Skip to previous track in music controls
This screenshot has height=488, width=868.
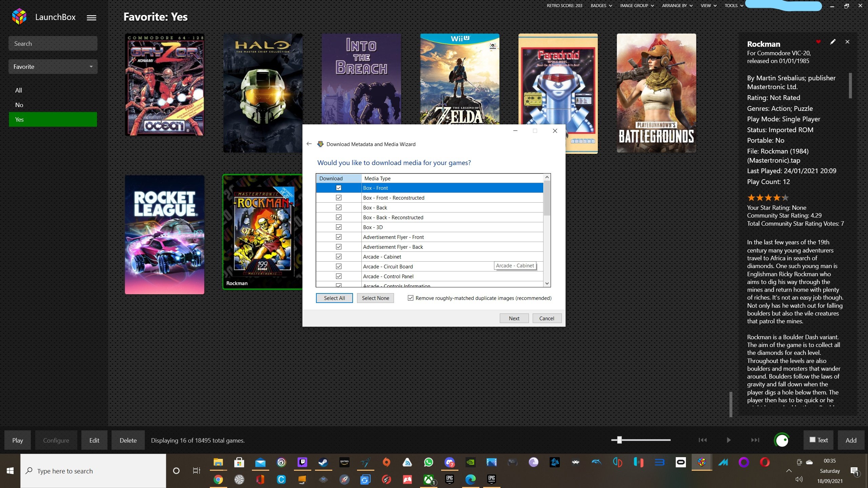click(703, 440)
